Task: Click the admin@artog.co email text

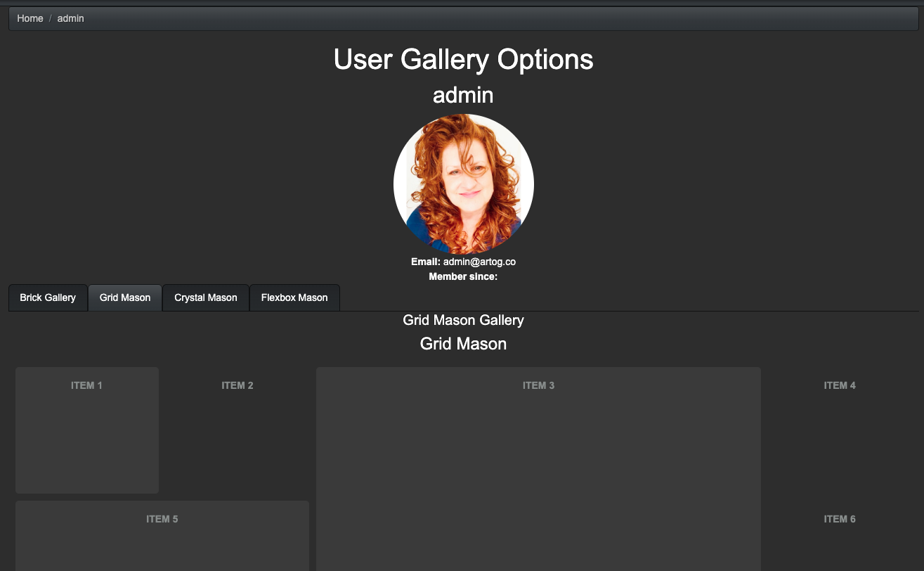Action: point(479,262)
